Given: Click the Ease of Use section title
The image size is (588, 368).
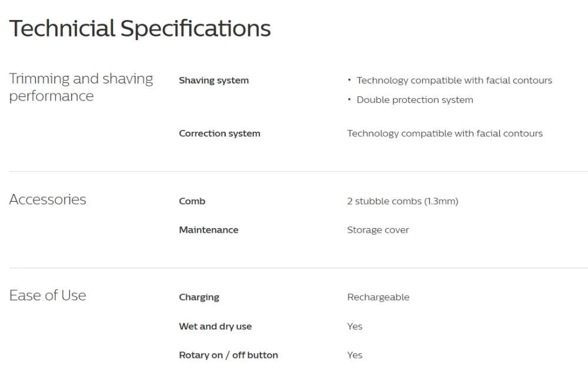Looking at the screenshot, I should point(48,295).
